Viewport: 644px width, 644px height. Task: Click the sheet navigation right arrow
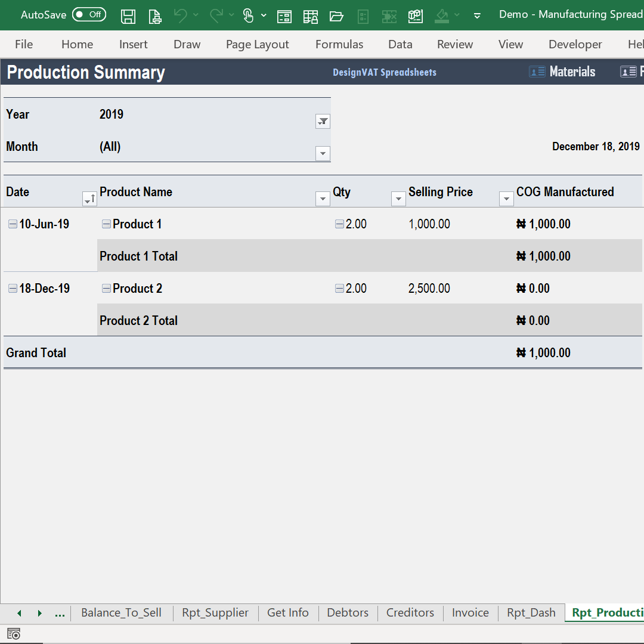point(39,612)
